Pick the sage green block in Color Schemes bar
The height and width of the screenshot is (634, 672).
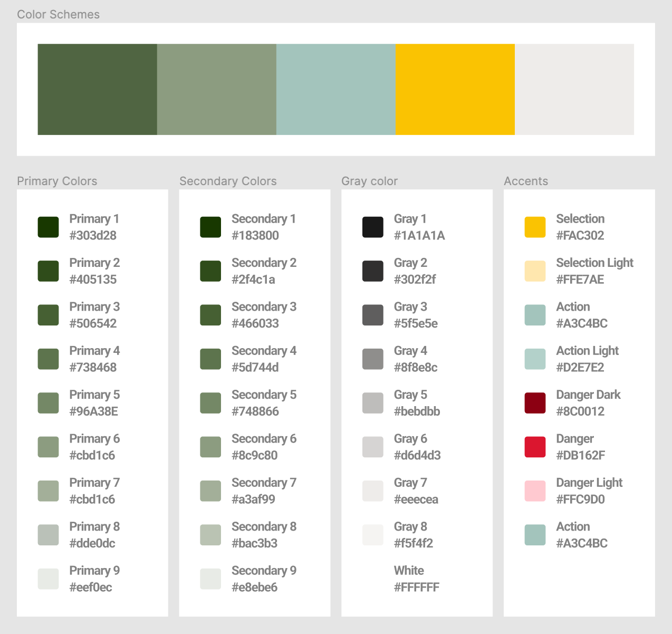[217, 89]
